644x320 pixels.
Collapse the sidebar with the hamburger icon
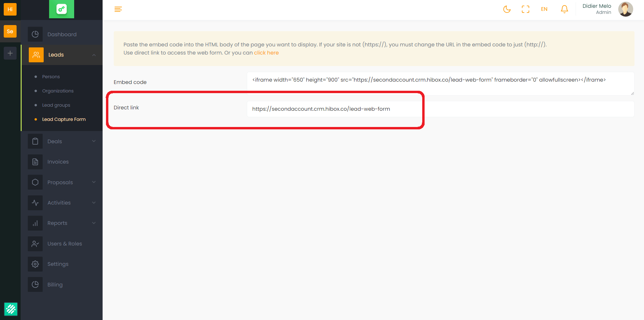coord(118,9)
